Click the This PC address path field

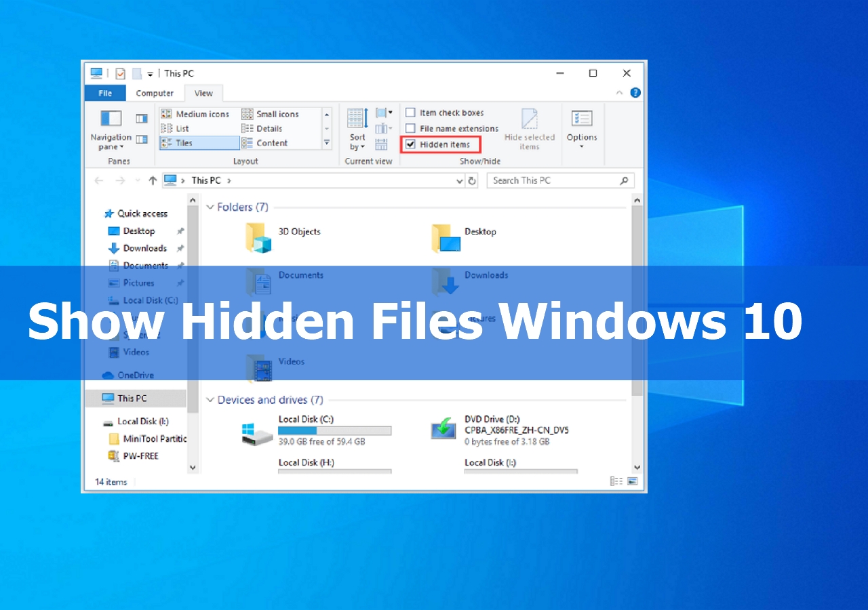(313, 180)
